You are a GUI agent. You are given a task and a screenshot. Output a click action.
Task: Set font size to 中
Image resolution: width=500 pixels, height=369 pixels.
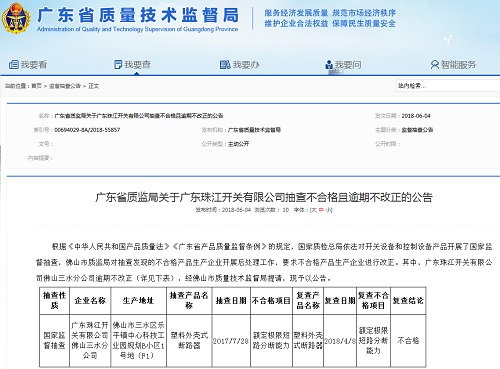(x=321, y=210)
